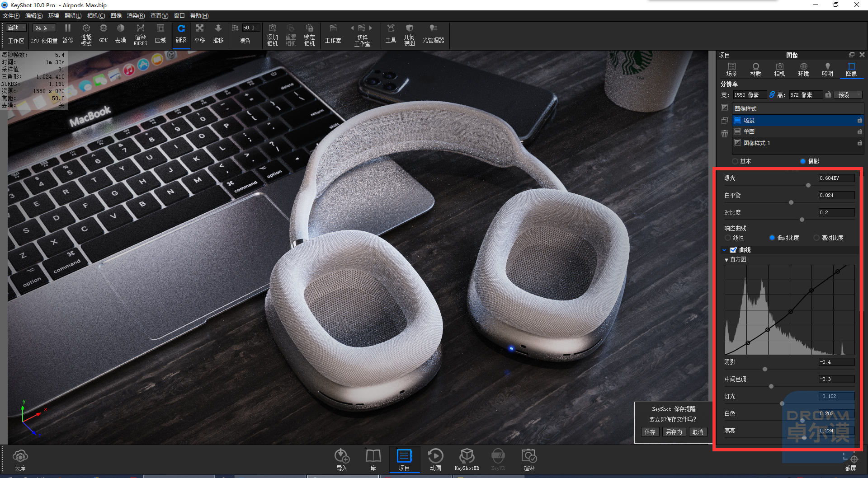Click 取消 in the save reminder
The width and height of the screenshot is (868, 478).
tap(698, 432)
